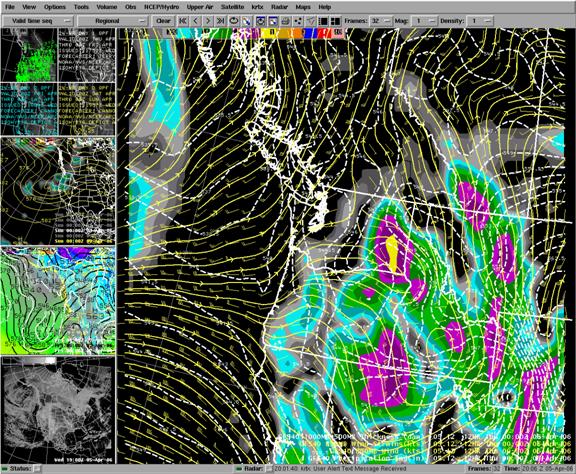Viewport: 576px width, 474px height.
Task: Open the Upper Air menu
Action: click(x=200, y=7)
